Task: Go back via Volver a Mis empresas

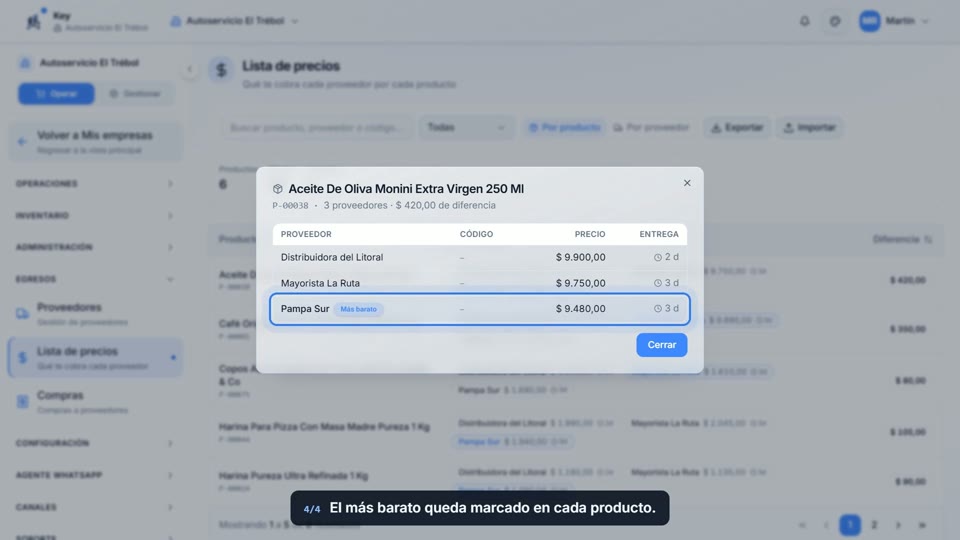Action: tap(96, 142)
